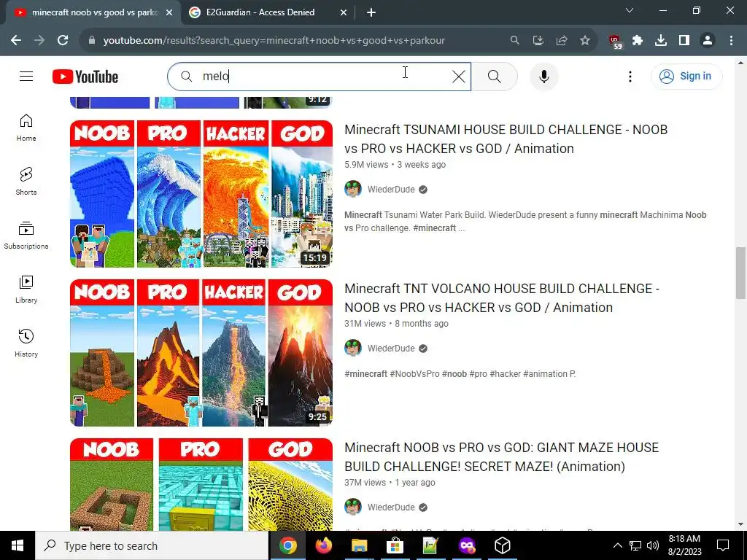Open WiederDude channel under Tsunami video
This screenshot has width=747, height=560.
click(x=391, y=190)
